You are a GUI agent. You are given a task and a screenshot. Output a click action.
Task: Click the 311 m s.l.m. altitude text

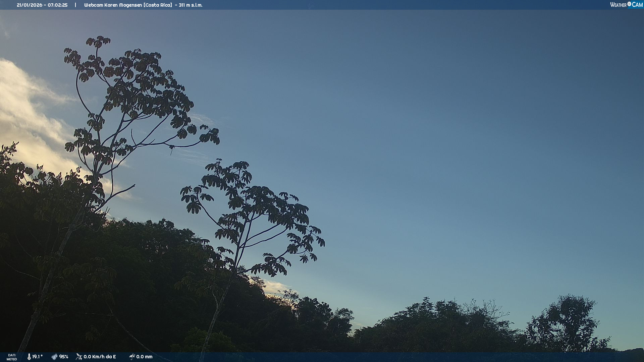pyautogui.click(x=191, y=5)
